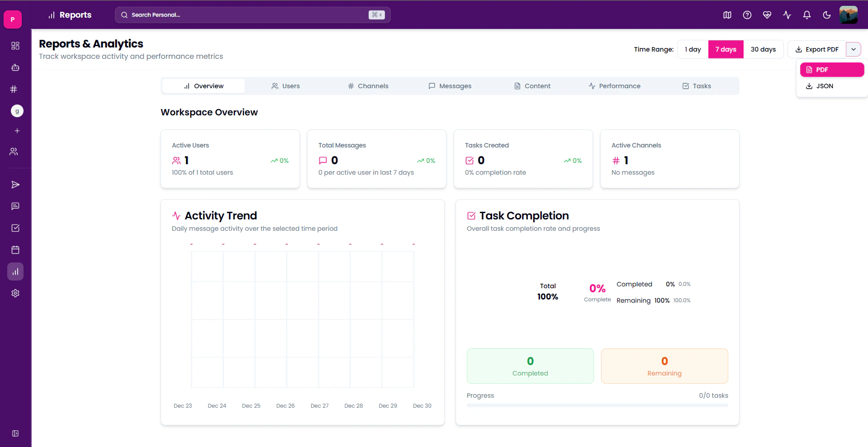Select the 7 days time range

point(726,49)
